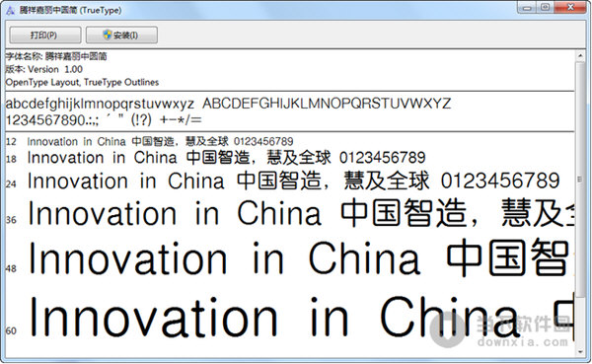Image resolution: width=592 pixels, height=364 pixels.
Task: Click the vertical scrollbar thumb
Action: click(x=580, y=179)
